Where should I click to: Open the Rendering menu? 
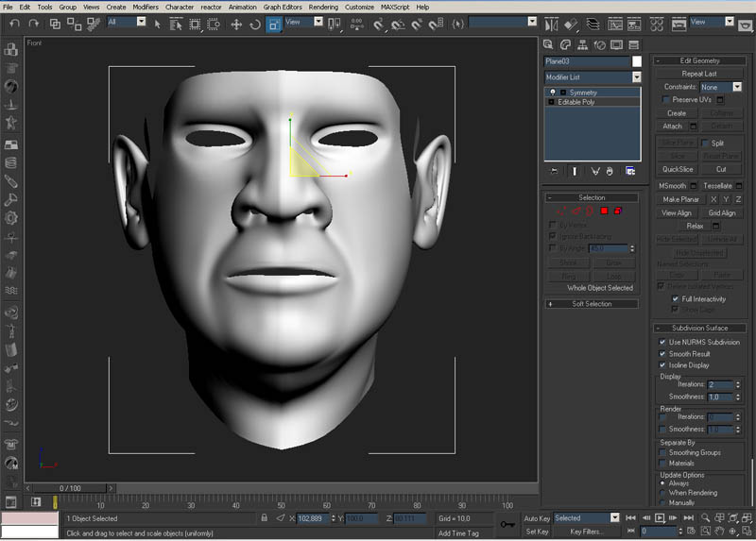tap(323, 7)
